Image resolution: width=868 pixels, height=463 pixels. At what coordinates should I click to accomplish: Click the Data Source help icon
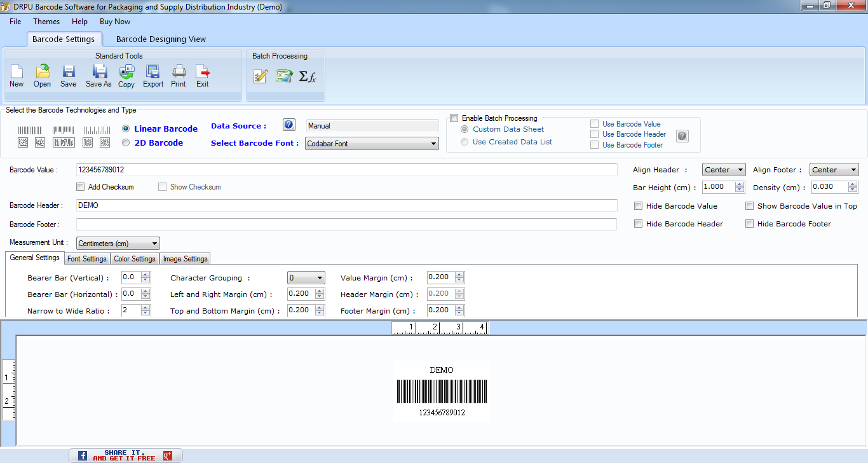[289, 125]
